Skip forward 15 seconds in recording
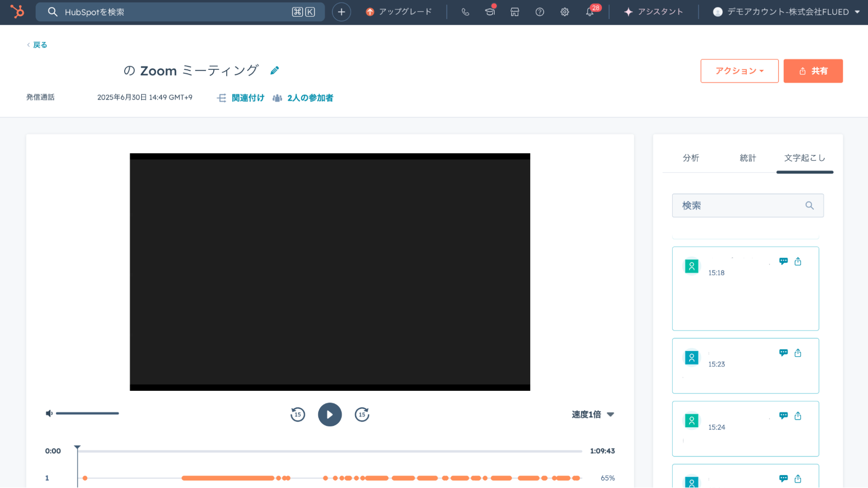This screenshot has width=868, height=488. click(x=362, y=415)
